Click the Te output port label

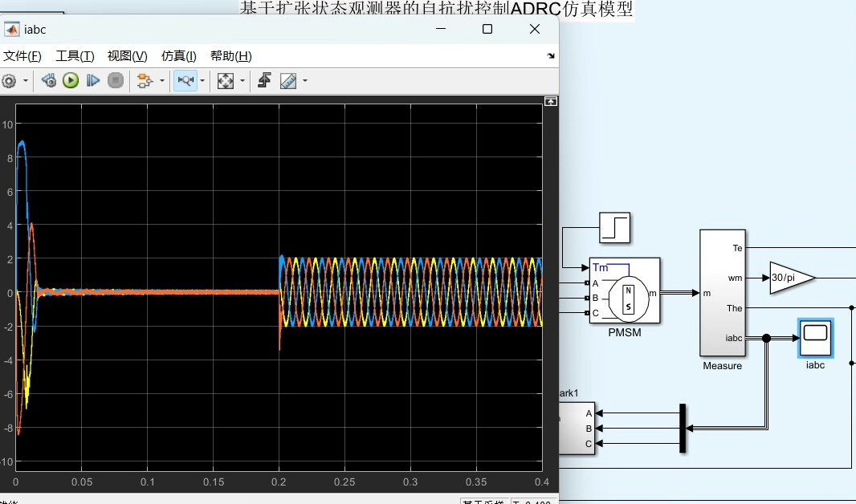(737, 248)
